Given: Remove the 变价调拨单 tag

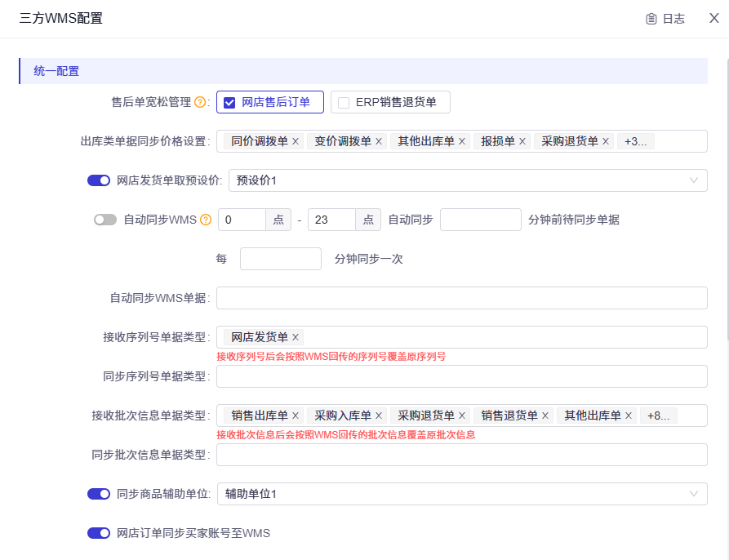Looking at the screenshot, I should (x=379, y=141).
